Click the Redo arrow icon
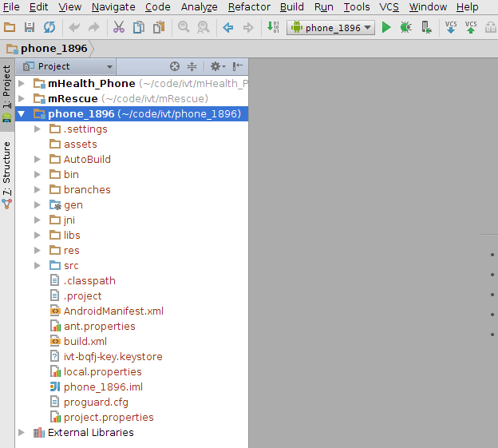 pyautogui.click(x=94, y=28)
